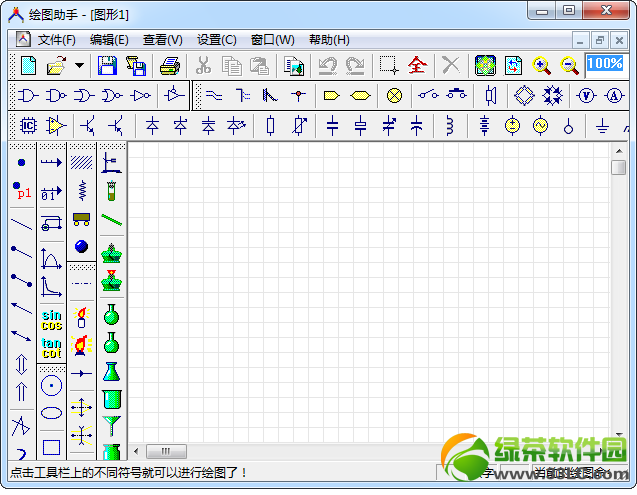Open the 帮助(H) menu
This screenshot has height=495, width=637.
pos(329,40)
